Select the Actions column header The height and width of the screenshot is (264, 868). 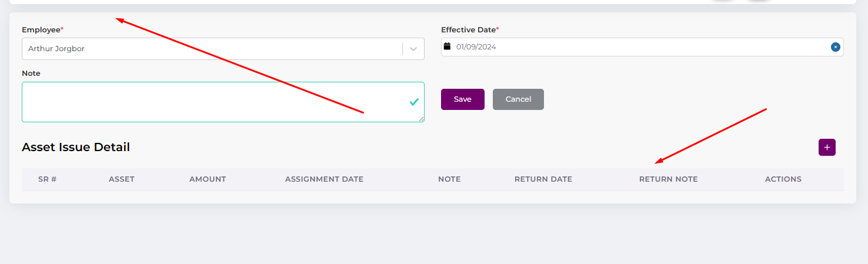pos(783,179)
